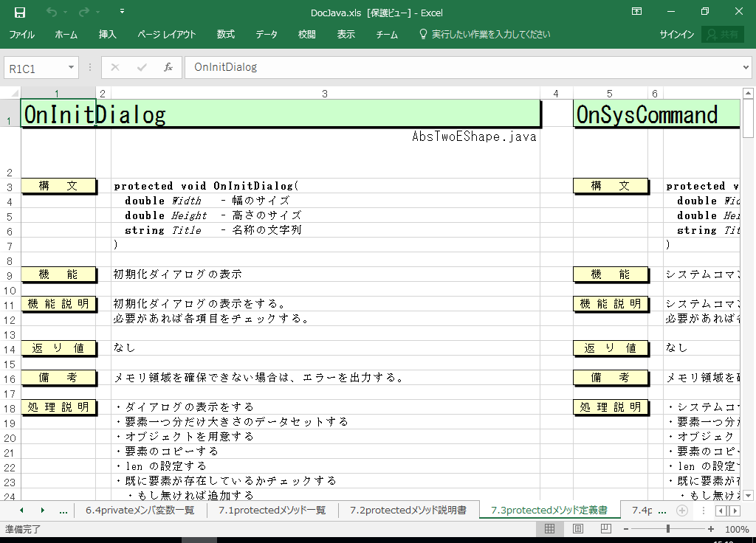Click the Insert Function fx icon

click(168, 67)
